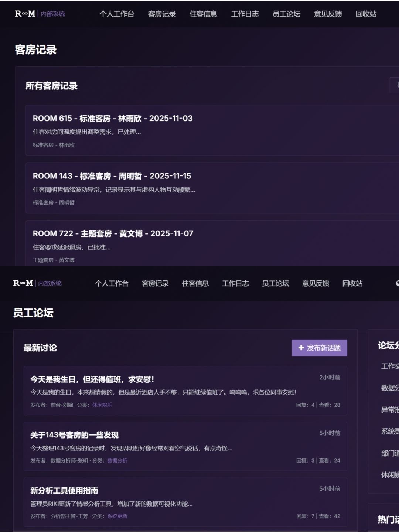Click the 5小时前 timestamp on 新分析工具 post
The height and width of the screenshot is (532, 399).
[330, 488]
